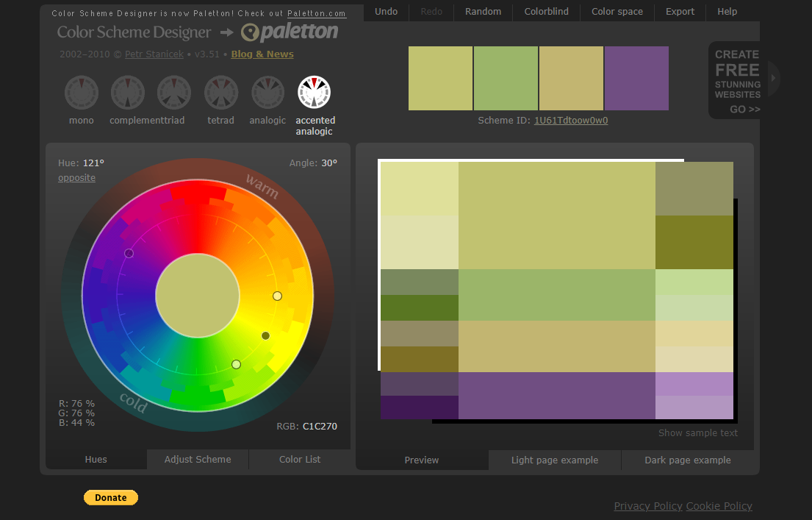Expand the side ad panel arrow
This screenshot has height=520, width=812.
pos(773,78)
